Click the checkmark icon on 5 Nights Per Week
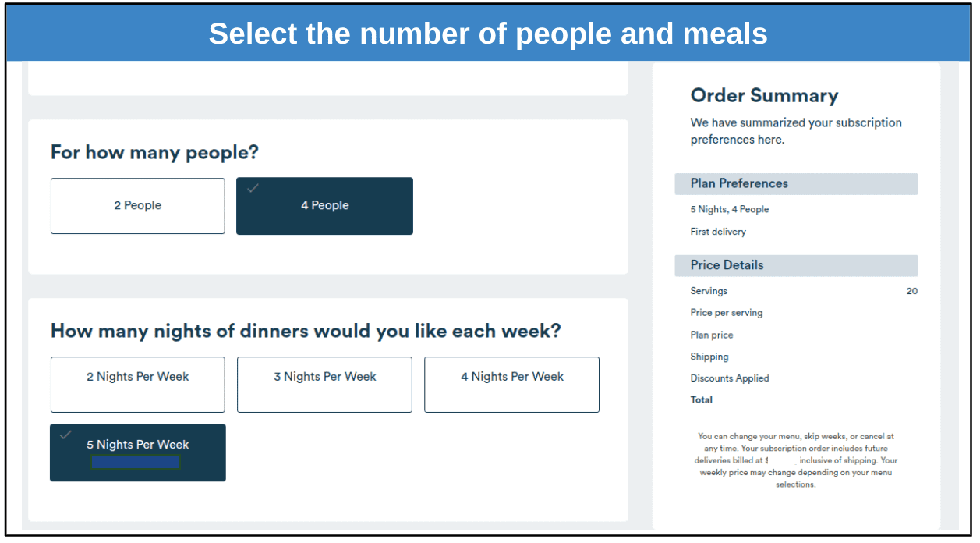This screenshot has width=980, height=543. (x=66, y=435)
